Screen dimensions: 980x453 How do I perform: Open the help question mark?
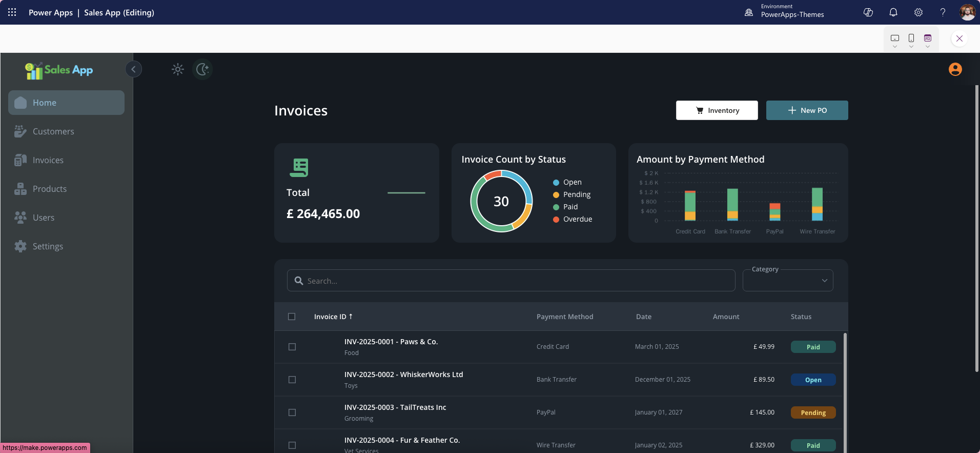click(x=943, y=12)
